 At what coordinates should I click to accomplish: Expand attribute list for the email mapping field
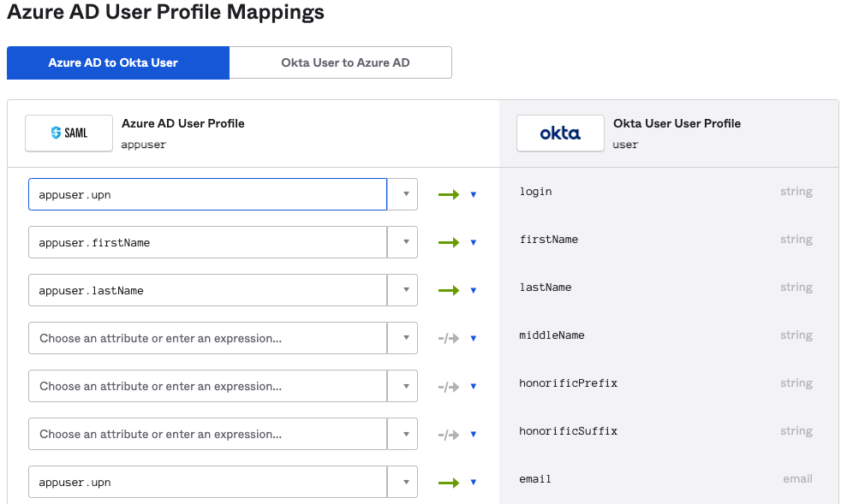point(403,483)
